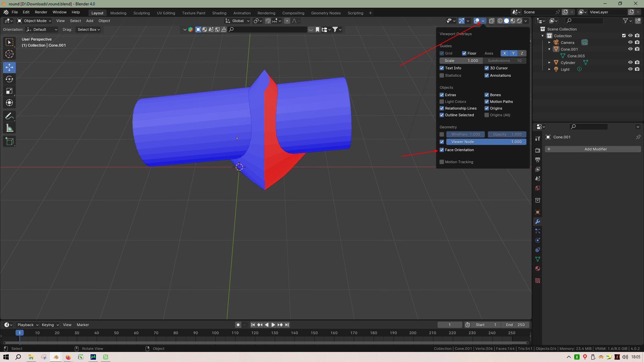Toggle the Text Info checkbox

pyautogui.click(x=442, y=68)
